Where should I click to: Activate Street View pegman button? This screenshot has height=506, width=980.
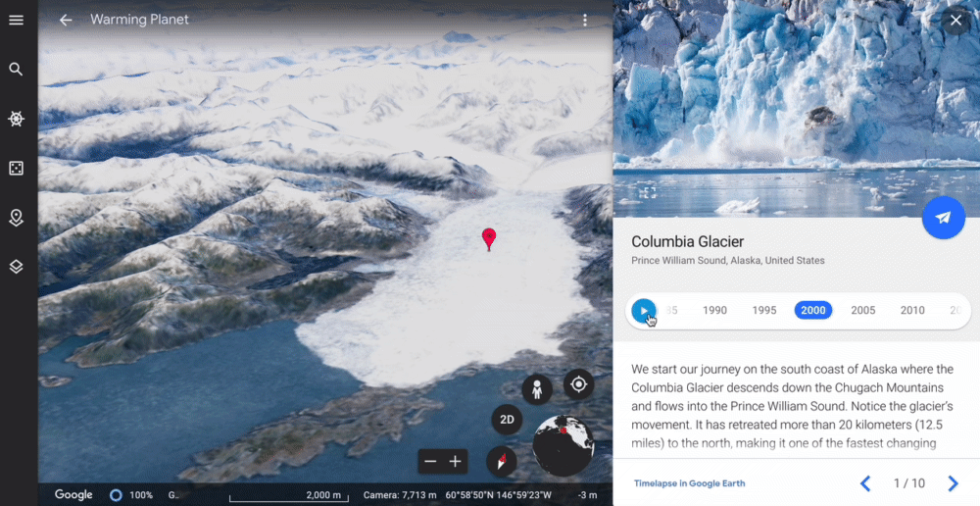coord(537,389)
